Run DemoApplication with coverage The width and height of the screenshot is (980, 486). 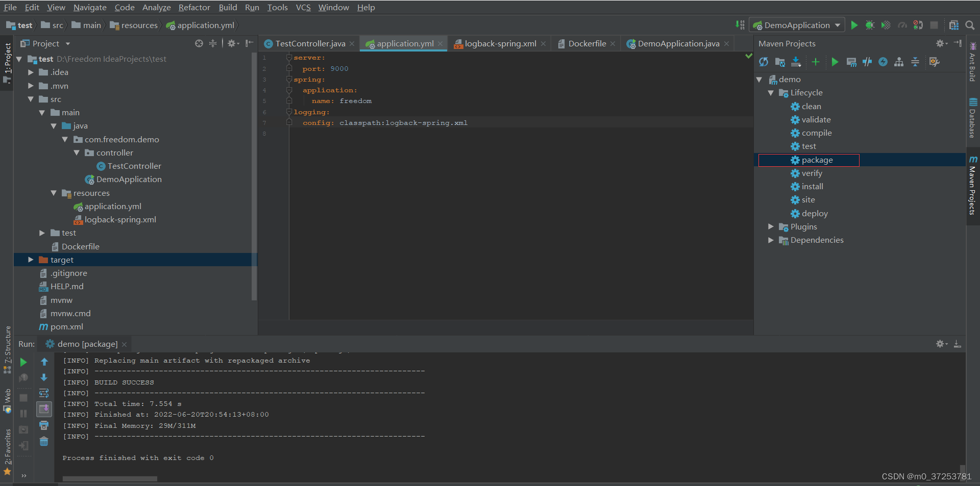coord(886,24)
